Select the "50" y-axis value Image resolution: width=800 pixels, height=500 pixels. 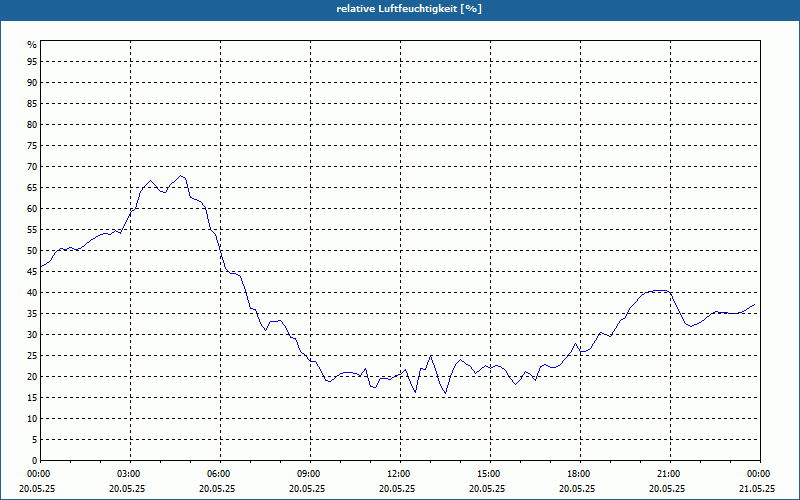pyautogui.click(x=32, y=251)
